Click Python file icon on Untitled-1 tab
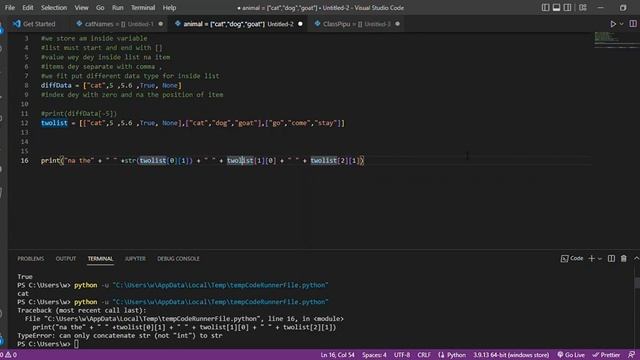640x360 pixels. tap(79, 24)
